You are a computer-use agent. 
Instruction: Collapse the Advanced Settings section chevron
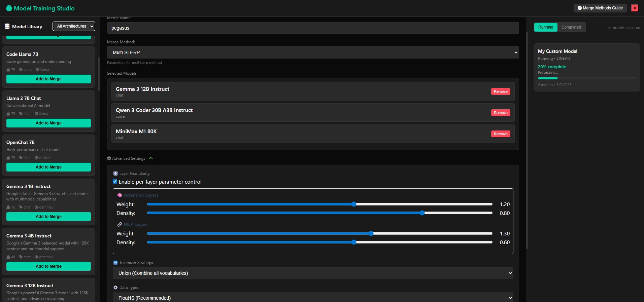click(151, 158)
